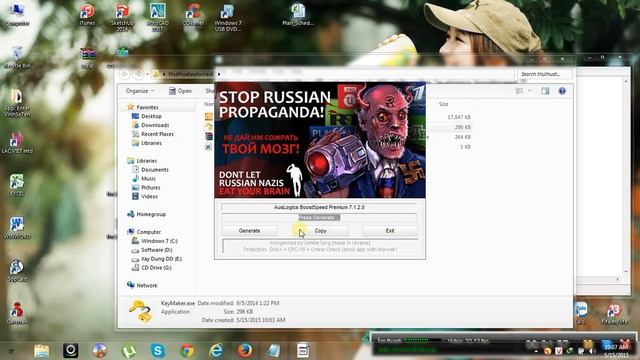Open the Computer desktop icon
Viewport: 640px width, 360px height.
coord(17,14)
